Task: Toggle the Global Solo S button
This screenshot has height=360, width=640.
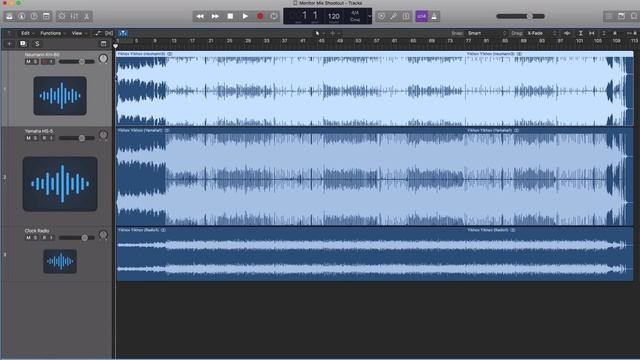Action: pyautogui.click(x=37, y=44)
